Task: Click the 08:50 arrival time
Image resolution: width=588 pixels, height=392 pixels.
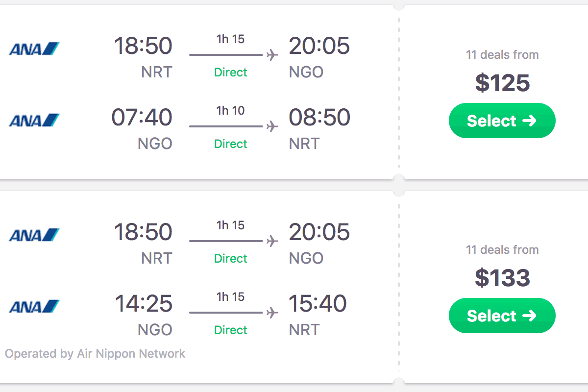Action: pyautogui.click(x=319, y=118)
